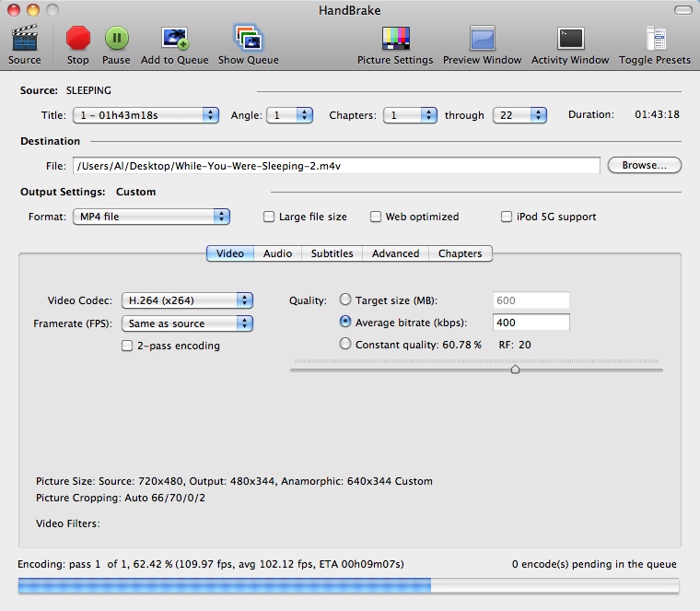Select Constant quality radio button

click(x=345, y=344)
